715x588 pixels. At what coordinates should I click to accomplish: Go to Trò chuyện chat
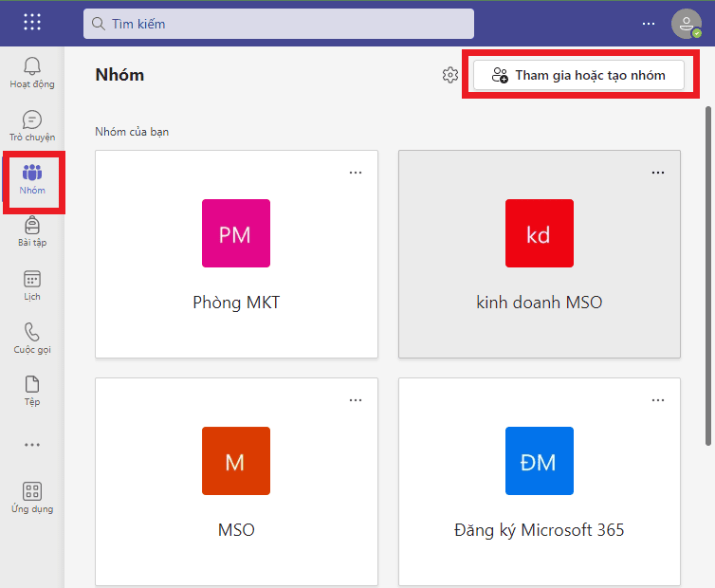(x=32, y=126)
